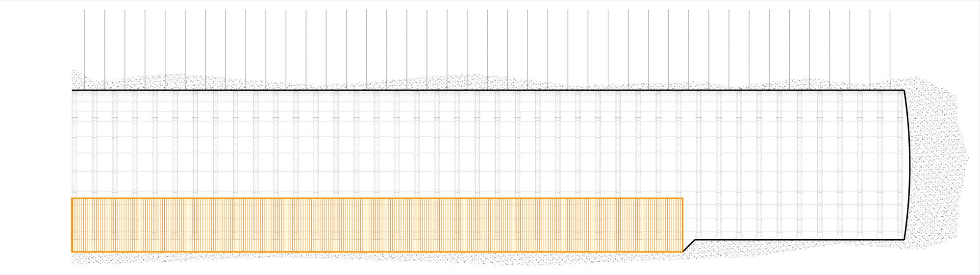Select the curved black arc at right end

pos(908,165)
